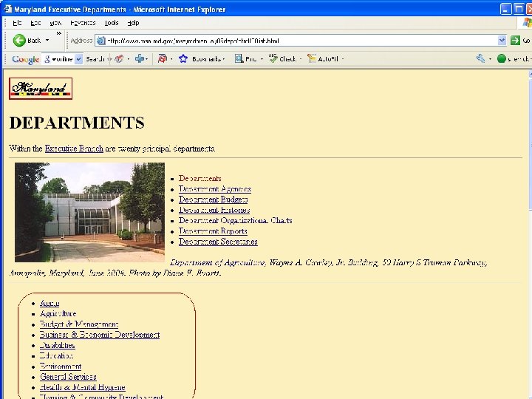The width and height of the screenshot is (532, 399).
Task: Open the Disabilities department link
Action: [58, 345]
